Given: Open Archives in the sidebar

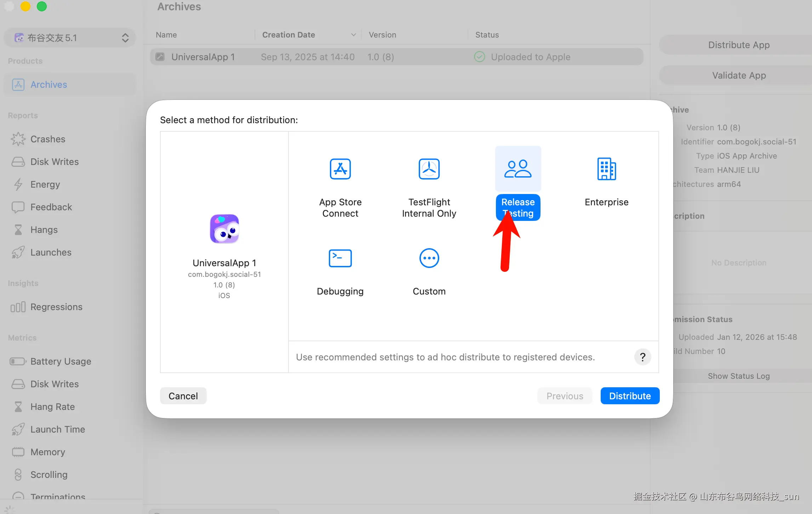Looking at the screenshot, I should (x=48, y=85).
